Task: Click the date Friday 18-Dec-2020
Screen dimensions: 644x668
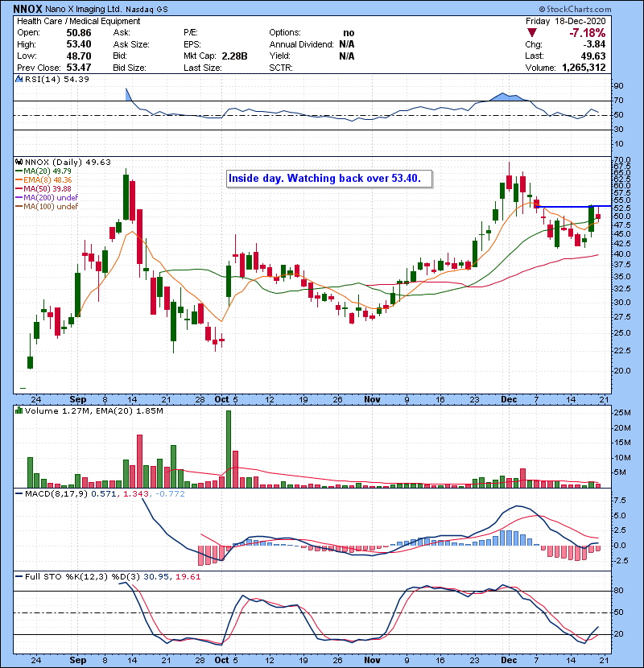Action: click(566, 21)
